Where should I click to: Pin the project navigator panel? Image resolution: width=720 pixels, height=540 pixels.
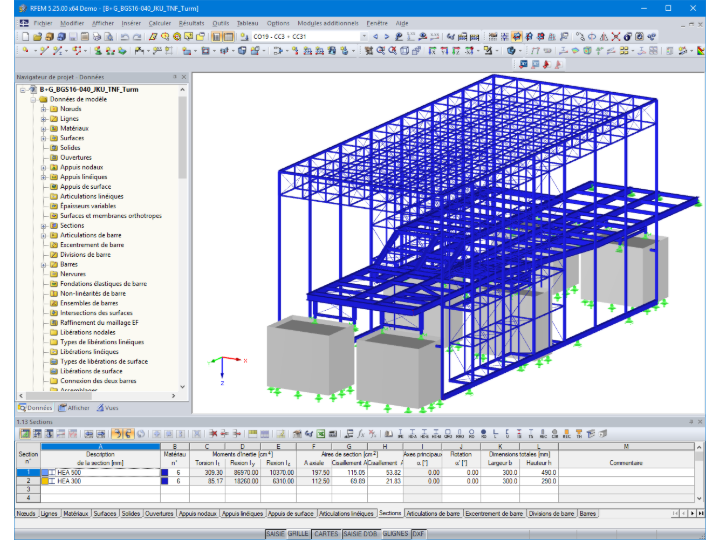(x=174, y=77)
